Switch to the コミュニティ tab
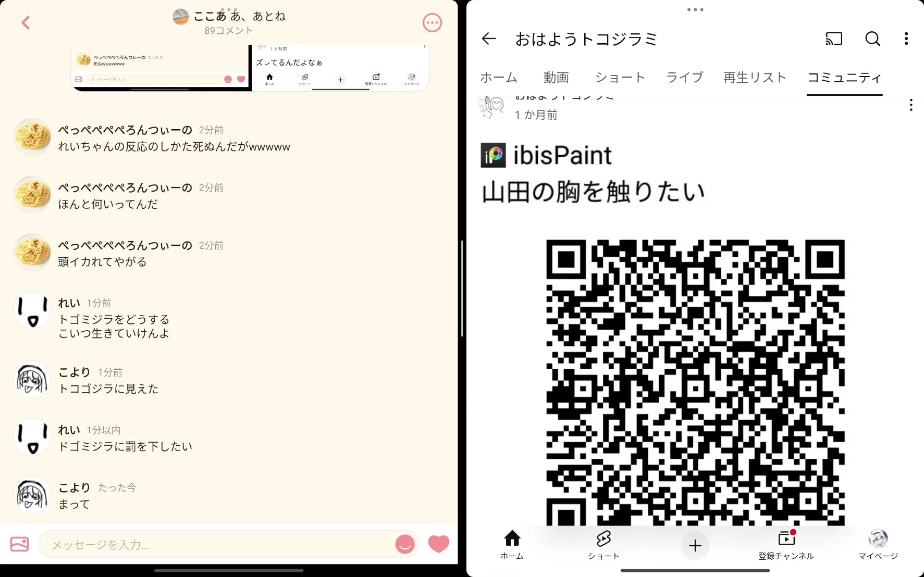The image size is (924, 577). [844, 78]
